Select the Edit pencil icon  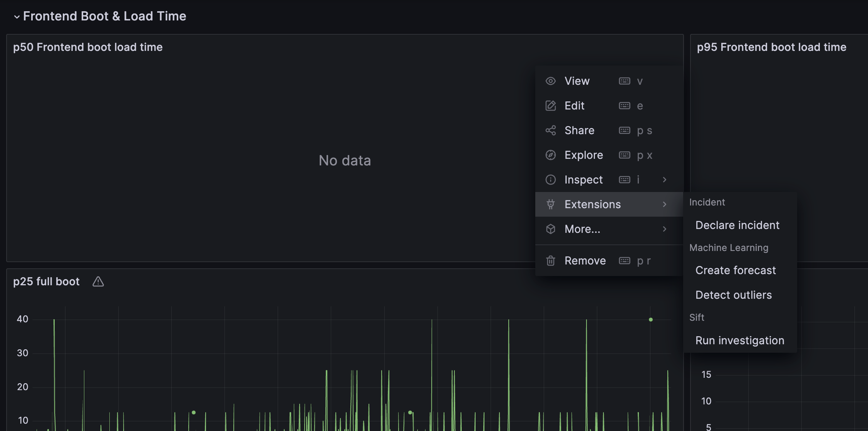click(x=550, y=106)
